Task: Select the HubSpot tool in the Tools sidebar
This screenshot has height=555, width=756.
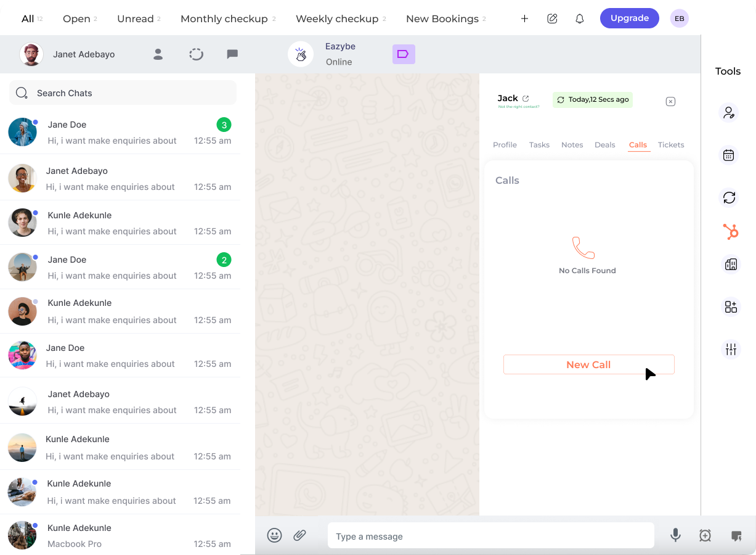Action: (x=730, y=232)
